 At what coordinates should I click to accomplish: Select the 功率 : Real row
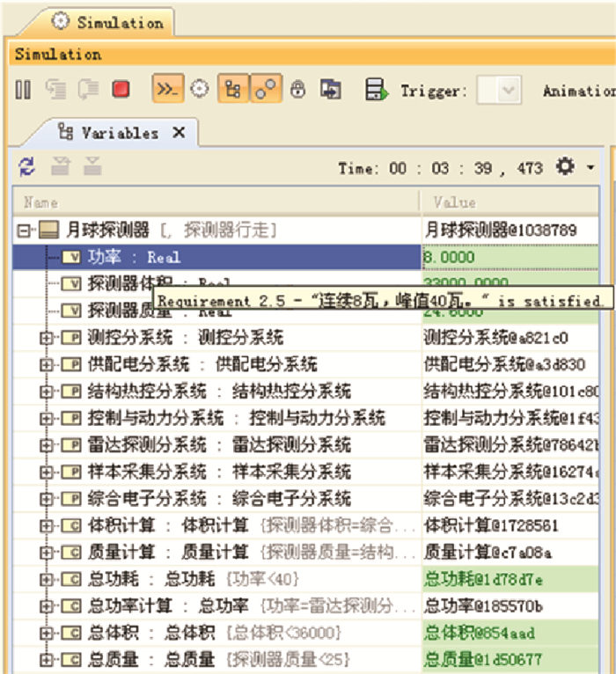132,257
